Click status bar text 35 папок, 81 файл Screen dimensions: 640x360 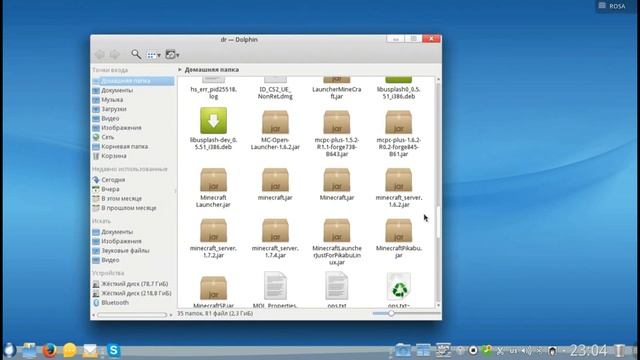(215, 313)
